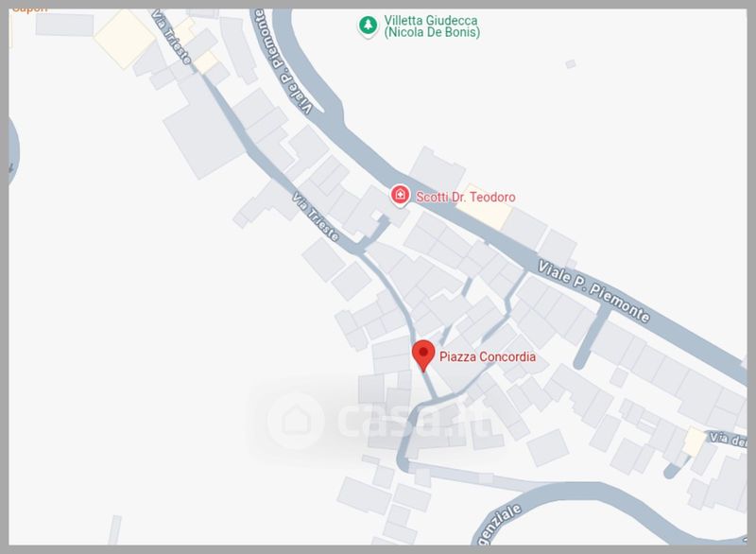Click the Viale P. Piemonte label past Scotti Dr. Teodoro
The height and width of the screenshot is (554, 756).
point(594,291)
